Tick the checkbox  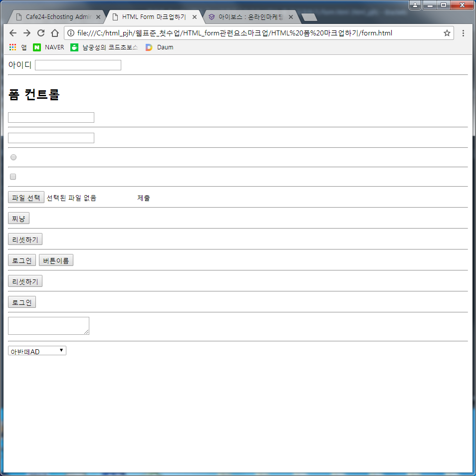click(x=13, y=177)
